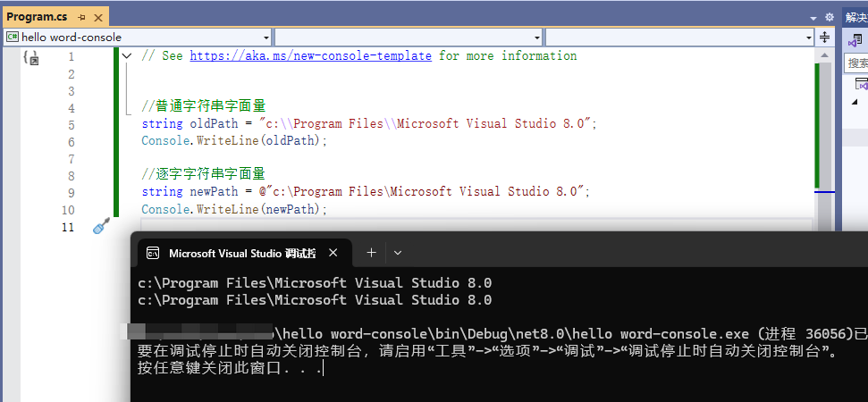Viewport: 868px width, 402px height.
Task: Click the curly braces icon beside line 1
Action: point(31,57)
